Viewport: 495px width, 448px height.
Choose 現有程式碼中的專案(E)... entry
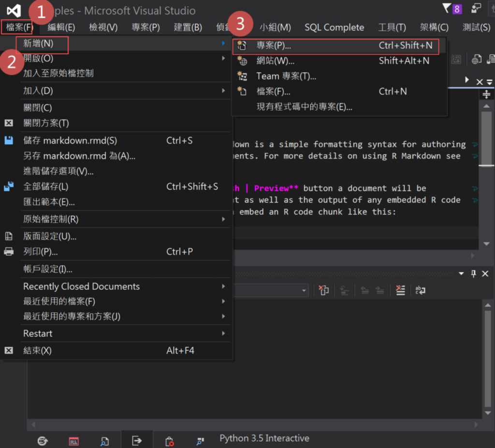click(x=339, y=107)
